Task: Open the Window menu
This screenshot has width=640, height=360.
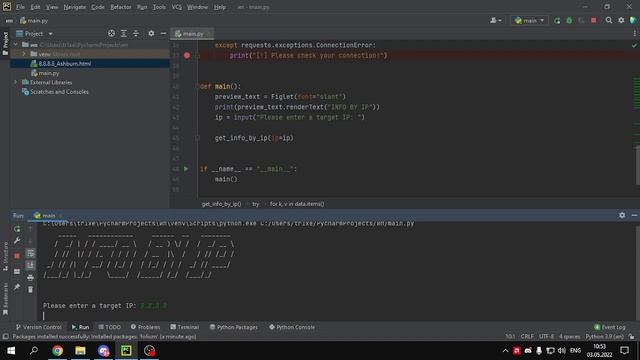Action: coord(198,7)
